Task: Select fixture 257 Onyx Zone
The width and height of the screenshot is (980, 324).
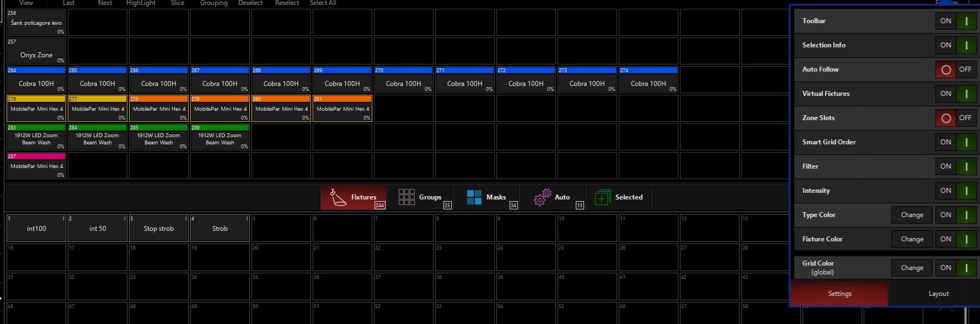Action: coord(36,51)
